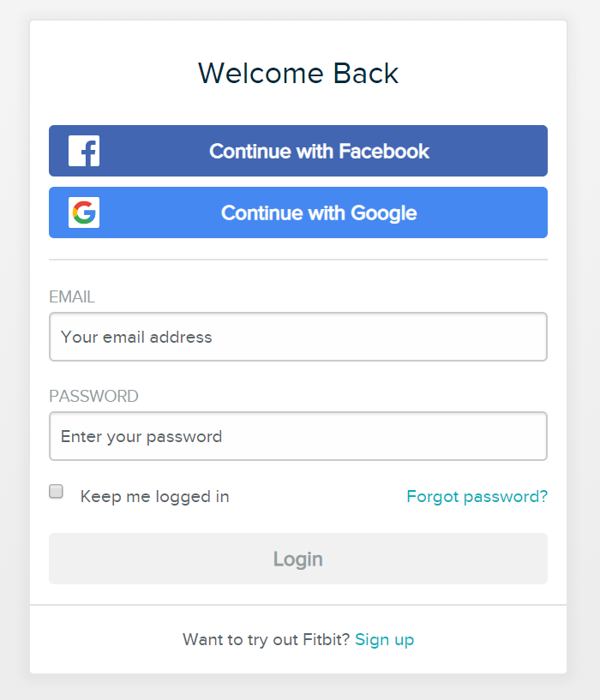The width and height of the screenshot is (600, 700).
Task: Click the word Google in the blue button
Action: pyautogui.click(x=384, y=213)
